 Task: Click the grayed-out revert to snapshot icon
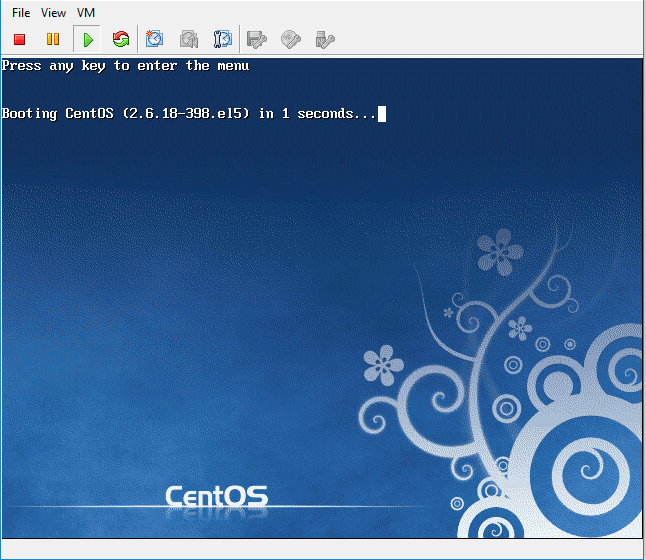[x=189, y=40]
